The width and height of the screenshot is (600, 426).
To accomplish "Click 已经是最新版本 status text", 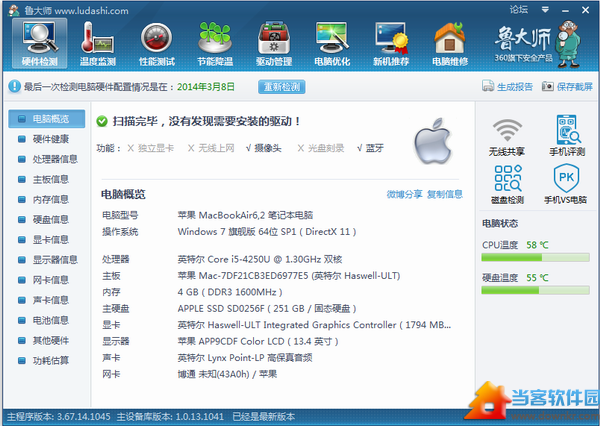I will point(264,416).
